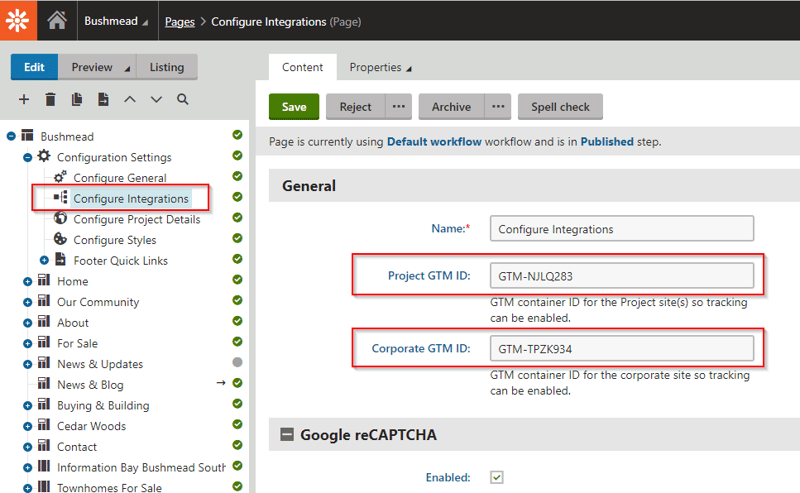
Task: Click the gear icon beside Configuration Settings
Action: pos(44,156)
